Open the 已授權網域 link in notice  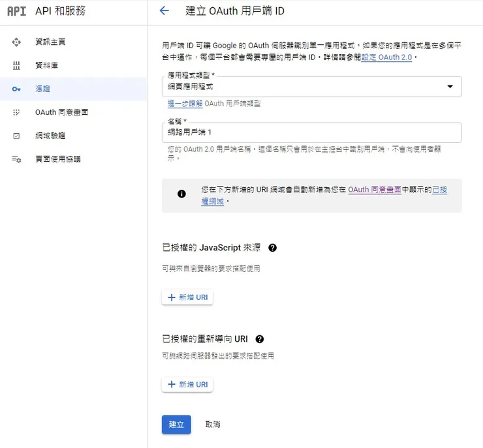(x=324, y=196)
